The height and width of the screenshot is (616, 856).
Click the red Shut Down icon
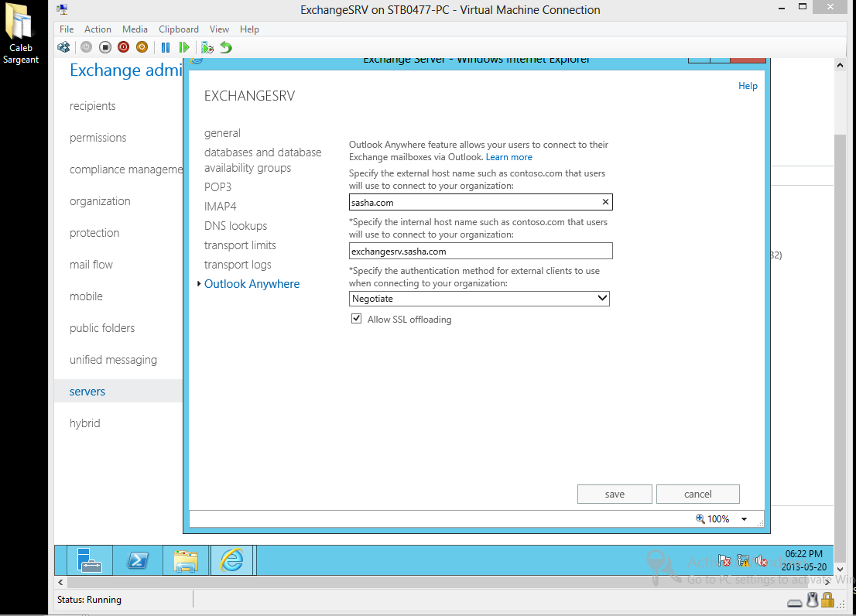[123, 47]
